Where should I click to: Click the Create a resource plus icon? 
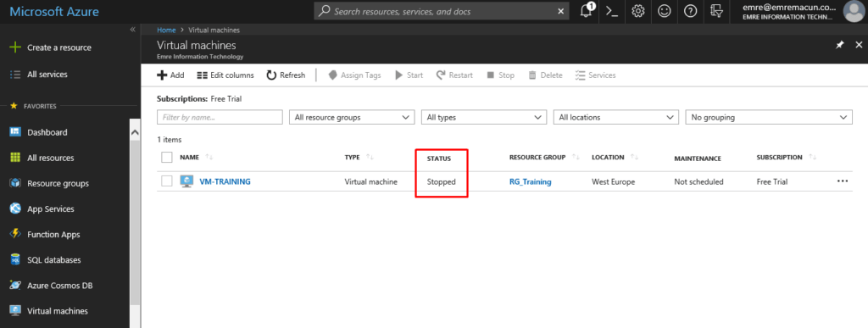click(x=15, y=47)
